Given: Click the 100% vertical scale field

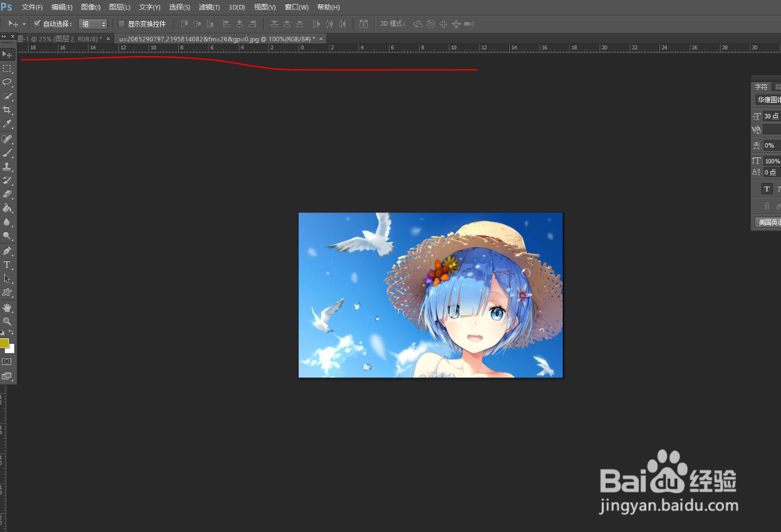Looking at the screenshot, I should click(x=772, y=161).
